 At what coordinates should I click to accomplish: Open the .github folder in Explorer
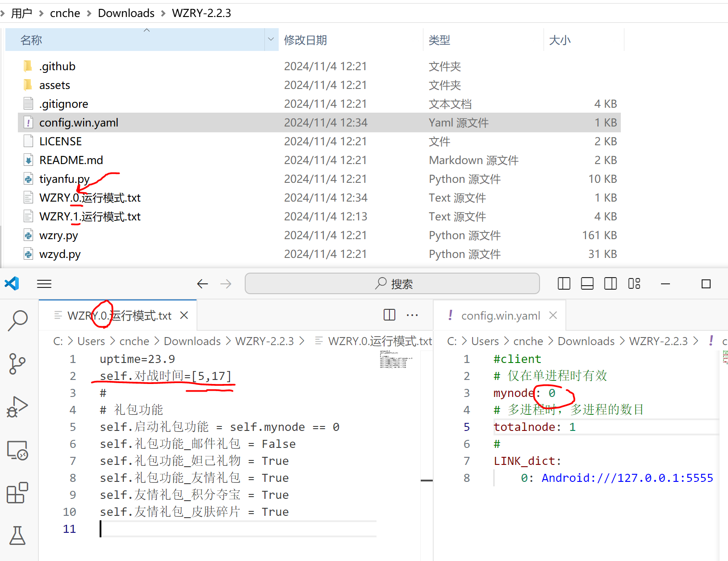click(57, 66)
